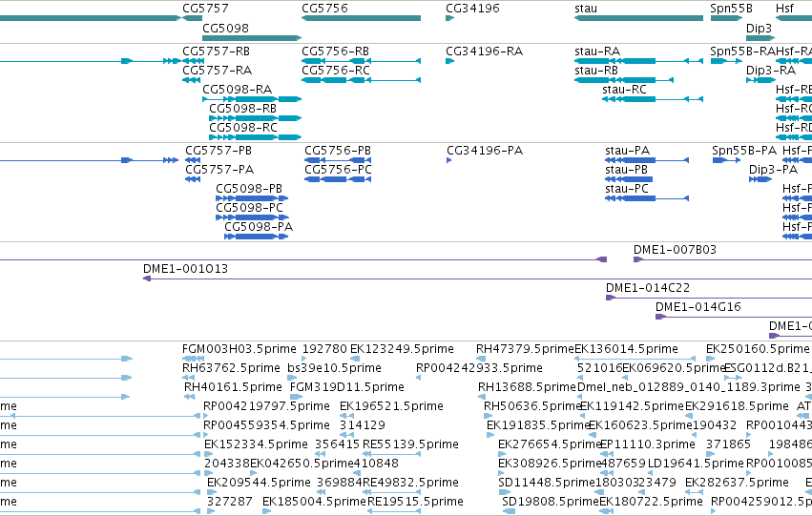Click transcript CG5098-RA
812x516 pixels.
click(238, 90)
